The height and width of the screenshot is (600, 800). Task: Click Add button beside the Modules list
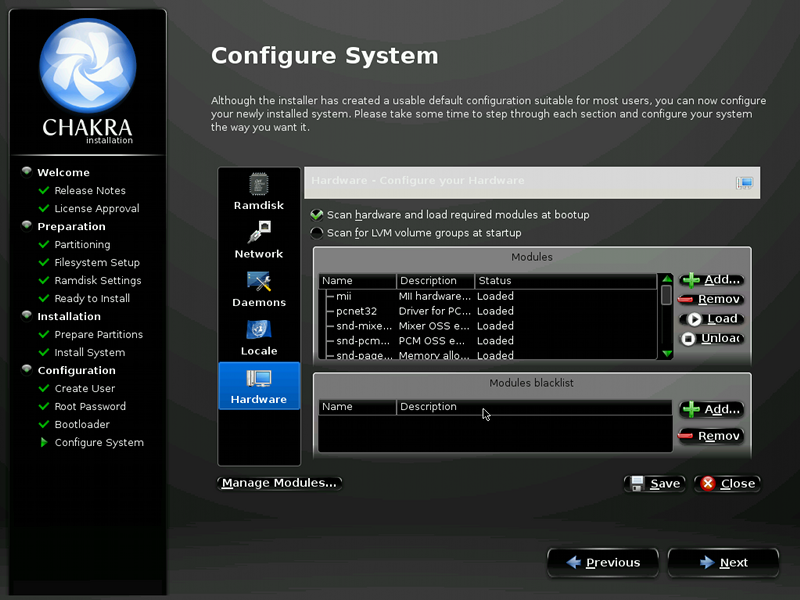pos(711,280)
